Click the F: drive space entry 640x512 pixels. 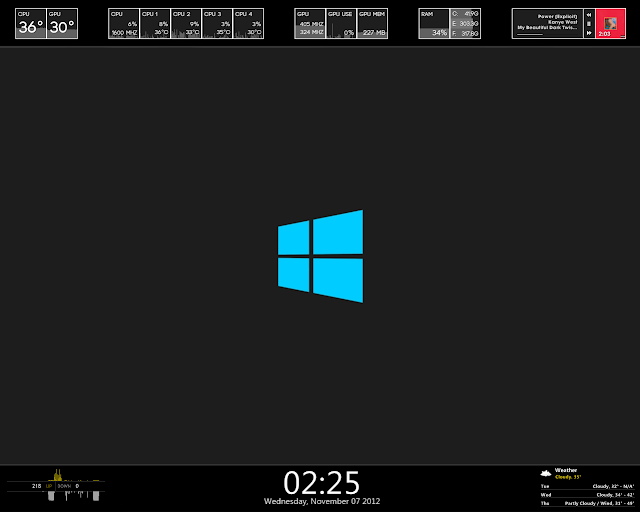click(465, 33)
